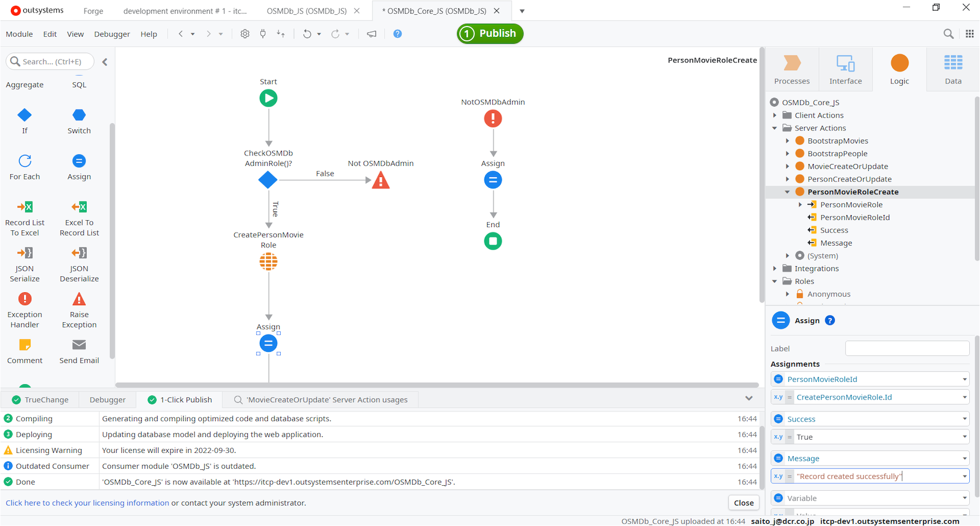This screenshot has width=980, height=526.
Task: Expand the Client Actions folder
Action: [x=775, y=115]
